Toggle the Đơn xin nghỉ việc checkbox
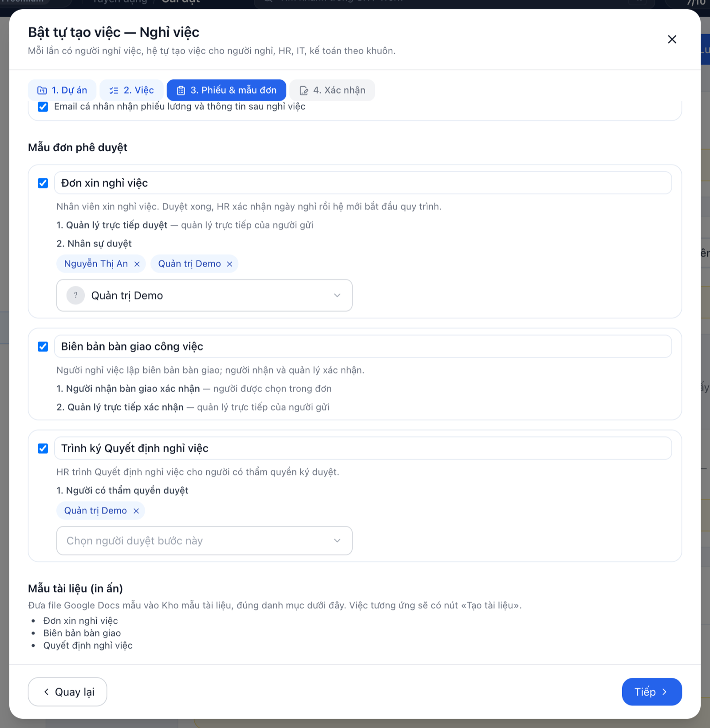Viewport: 710px width, 728px height. click(x=43, y=183)
